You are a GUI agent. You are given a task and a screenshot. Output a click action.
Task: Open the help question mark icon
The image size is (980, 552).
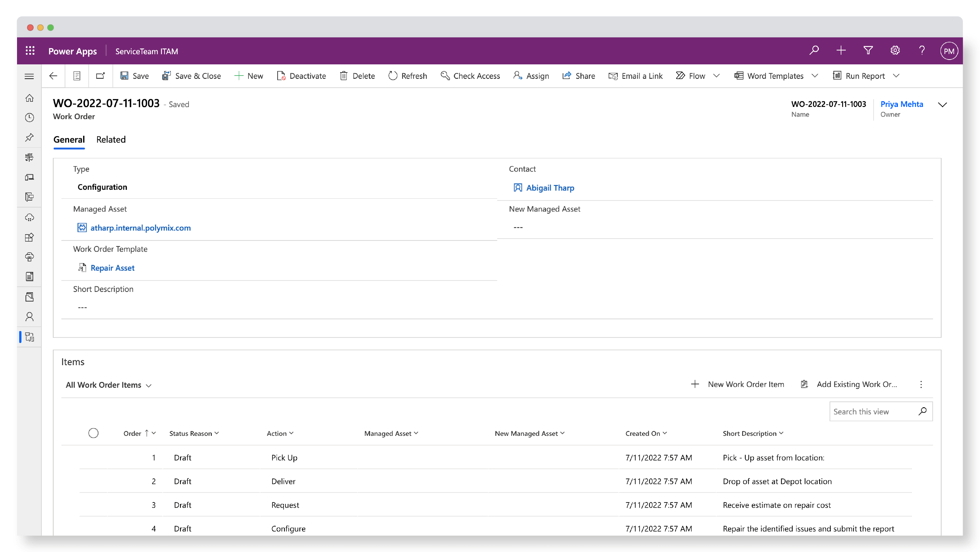[x=922, y=51]
